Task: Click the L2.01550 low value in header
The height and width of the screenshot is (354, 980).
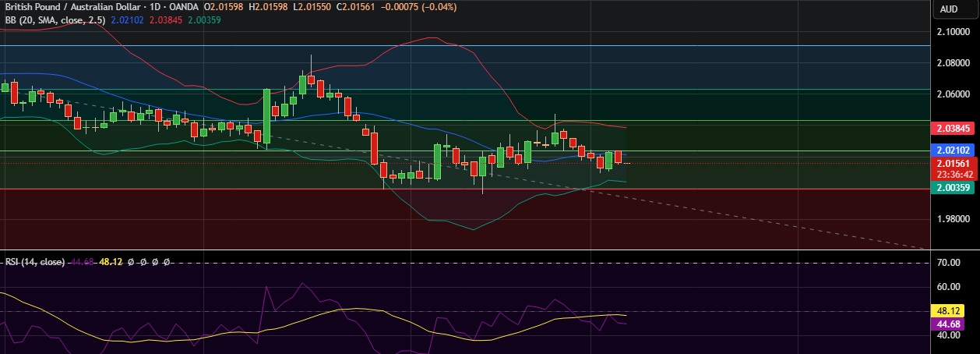Action: 312,7
